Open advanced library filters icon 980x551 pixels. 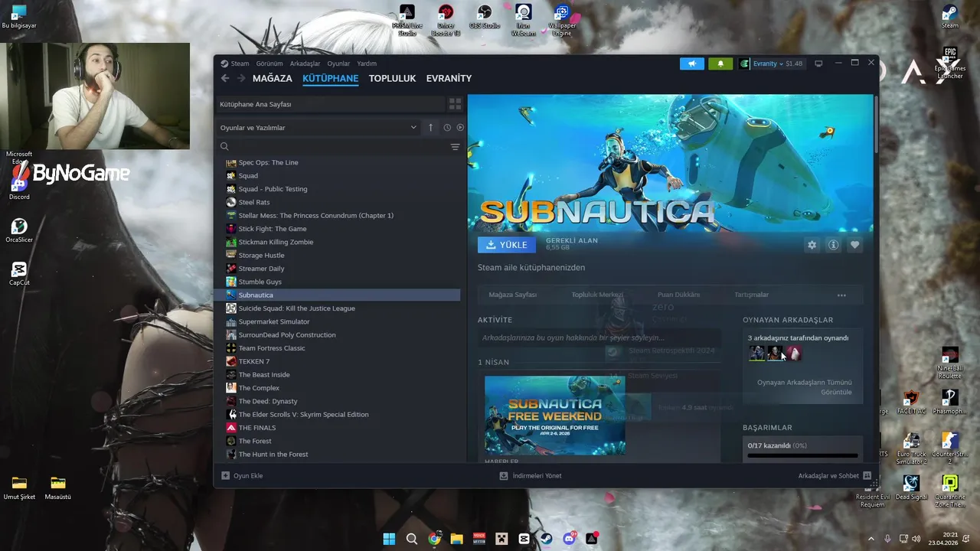[455, 147]
